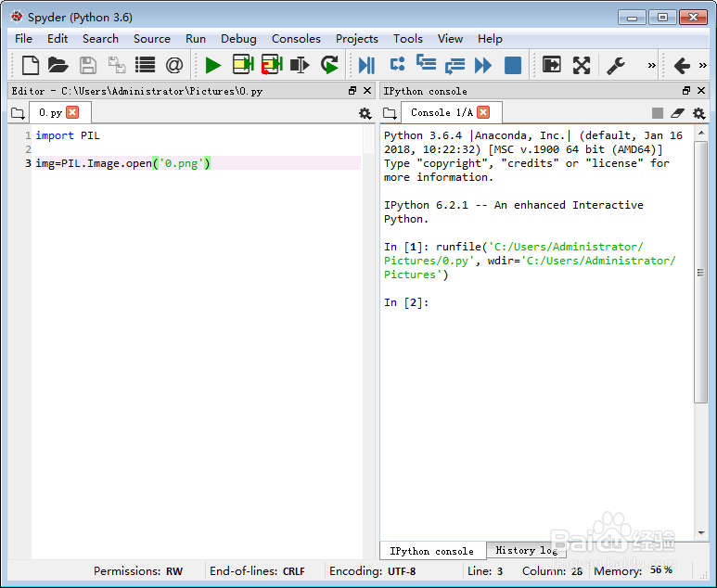Image resolution: width=717 pixels, height=588 pixels.
Task: Click the @ symbol finder icon
Action: coord(174,65)
